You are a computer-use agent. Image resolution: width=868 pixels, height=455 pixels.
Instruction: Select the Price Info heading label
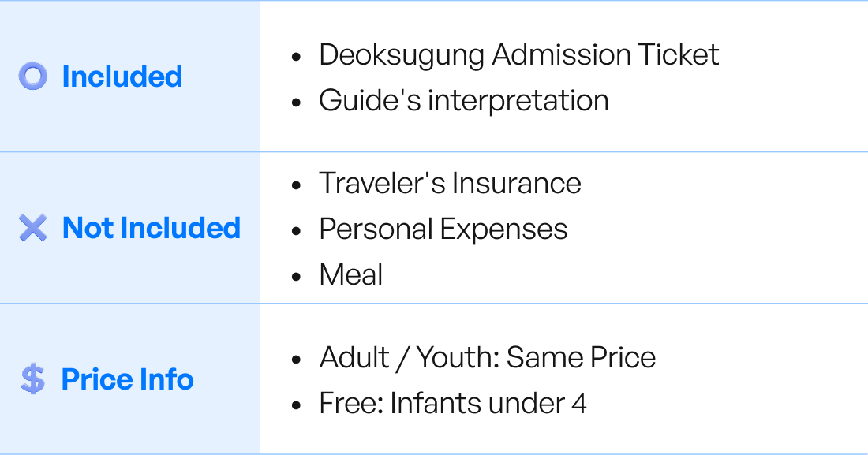coord(128,379)
